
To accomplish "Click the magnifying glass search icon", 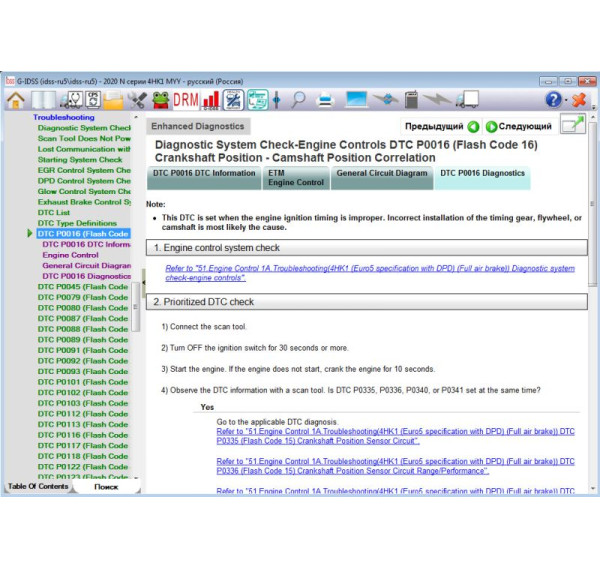I will [298, 100].
